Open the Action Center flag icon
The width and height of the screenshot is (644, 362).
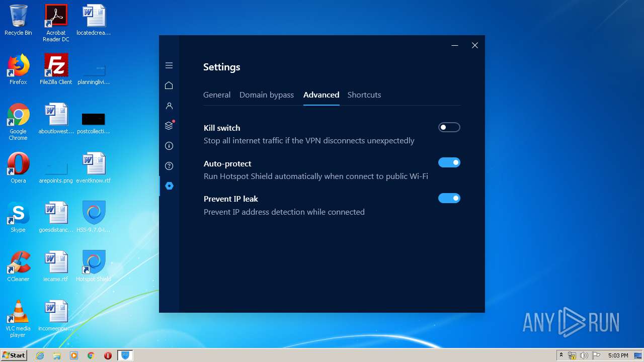pos(596,355)
